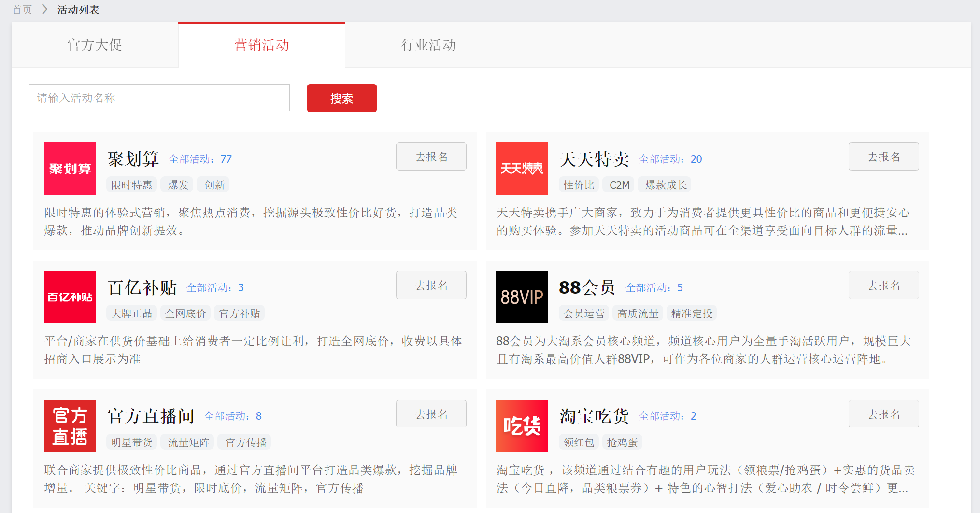The image size is (980, 513).
Task: Click 全部活动: 77 for 聚划算
Action: pyautogui.click(x=200, y=159)
